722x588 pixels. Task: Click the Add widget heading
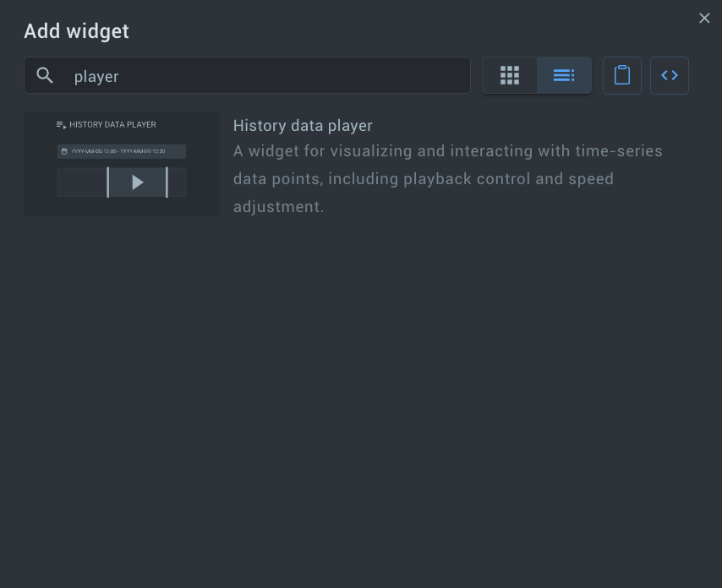(76, 31)
